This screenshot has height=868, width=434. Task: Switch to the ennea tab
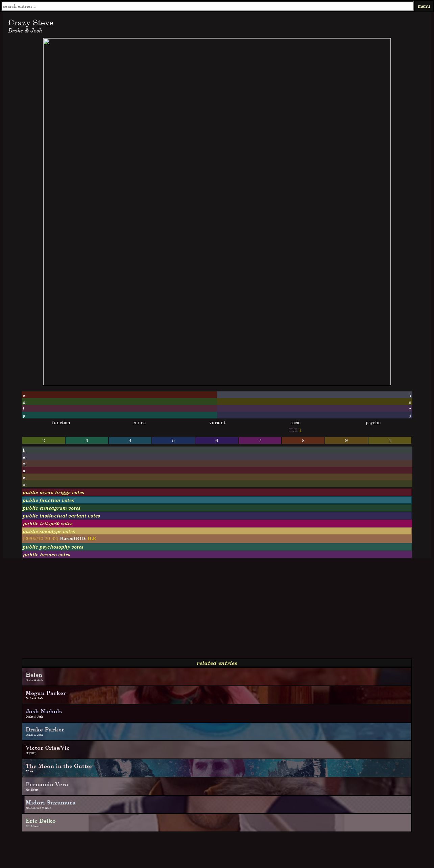(139, 423)
